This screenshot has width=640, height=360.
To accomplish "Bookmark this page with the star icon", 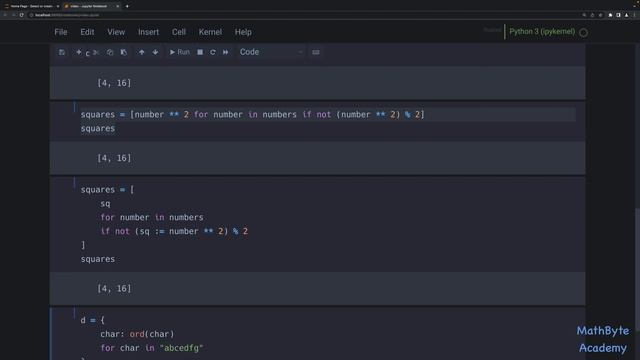I will 600,15.
